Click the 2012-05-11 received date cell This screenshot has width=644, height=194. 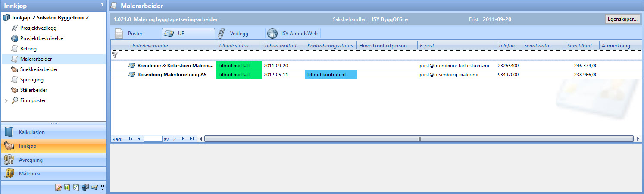[x=283, y=75]
